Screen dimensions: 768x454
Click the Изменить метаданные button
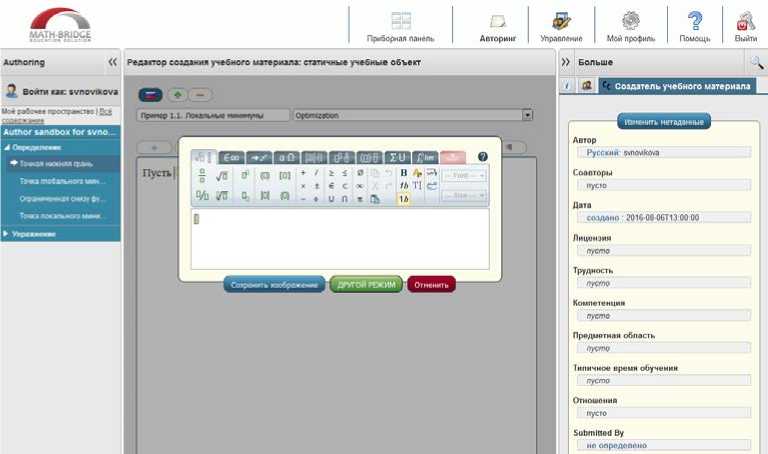[664, 121]
